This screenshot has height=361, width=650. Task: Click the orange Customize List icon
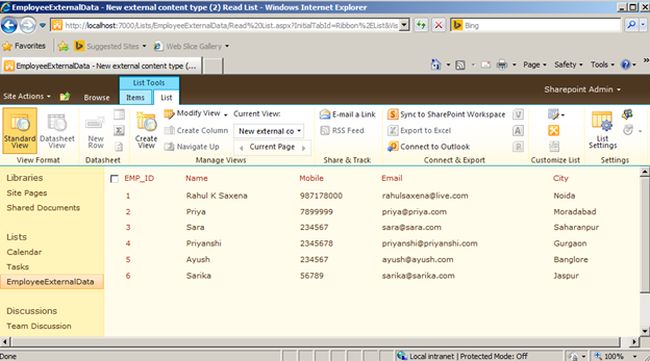(x=553, y=131)
